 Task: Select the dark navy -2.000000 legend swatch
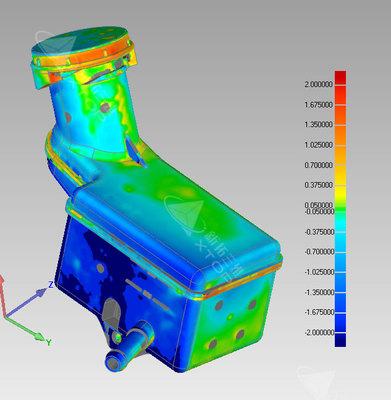[340, 340]
